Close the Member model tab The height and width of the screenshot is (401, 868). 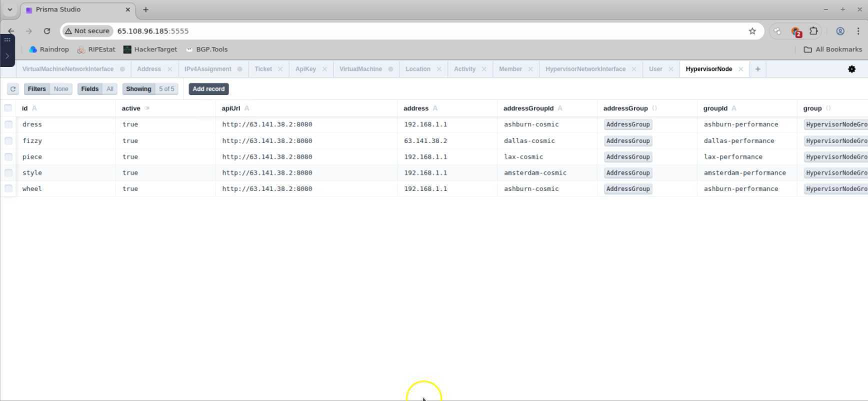pyautogui.click(x=530, y=69)
